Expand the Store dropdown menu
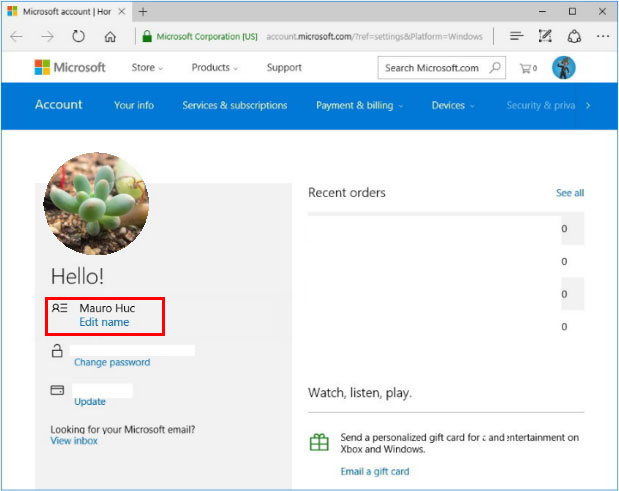The image size is (619, 491). coord(147,67)
